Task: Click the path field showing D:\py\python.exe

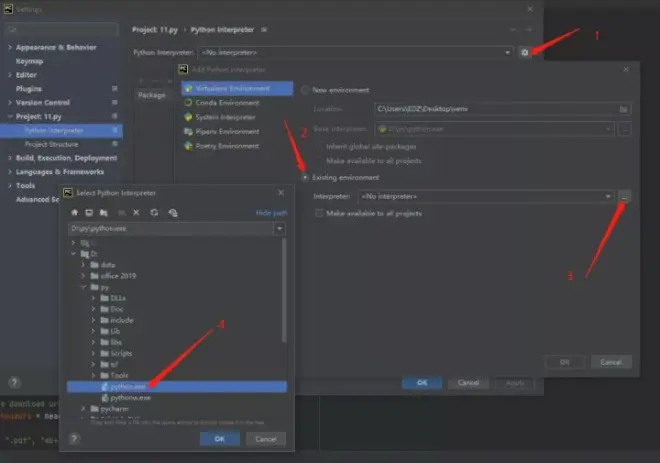Action: 171,229
